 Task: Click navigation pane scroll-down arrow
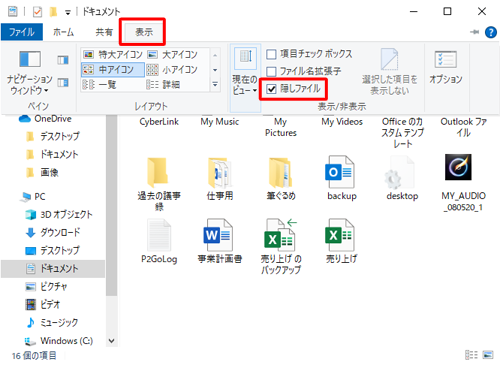tap(112, 341)
